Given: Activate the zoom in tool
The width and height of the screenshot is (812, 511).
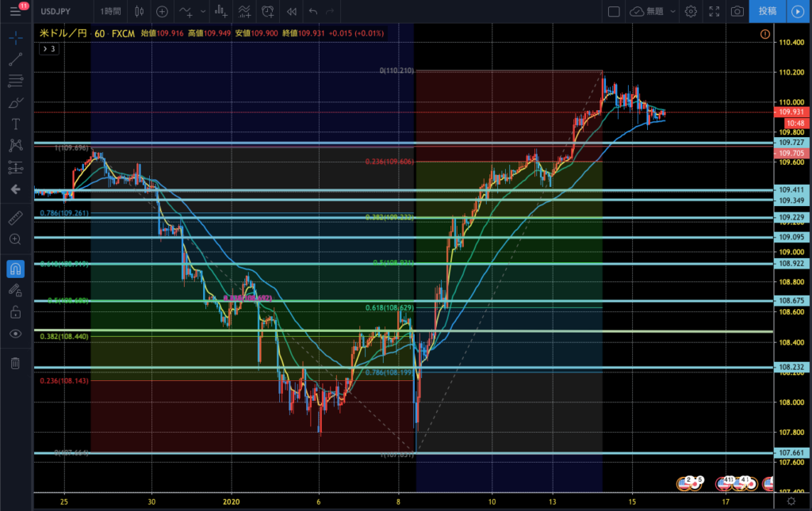Looking at the screenshot, I should click(16, 239).
